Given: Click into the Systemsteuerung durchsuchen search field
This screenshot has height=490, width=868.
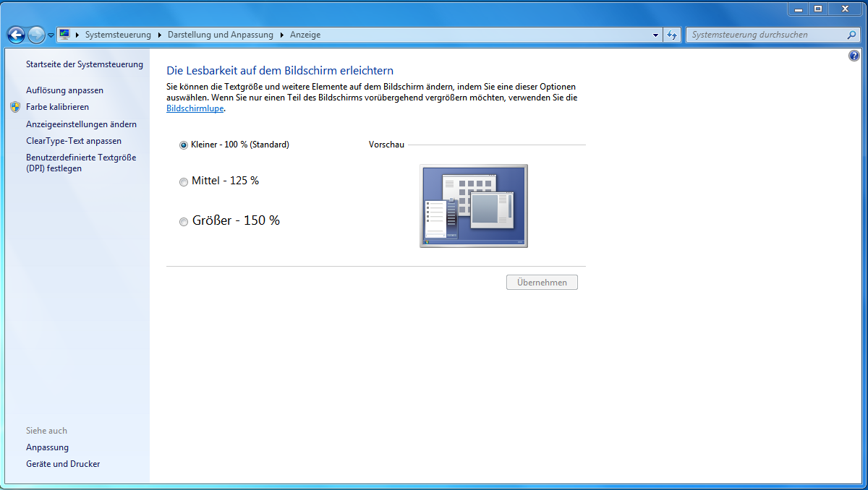Looking at the screenshot, I should (x=765, y=35).
